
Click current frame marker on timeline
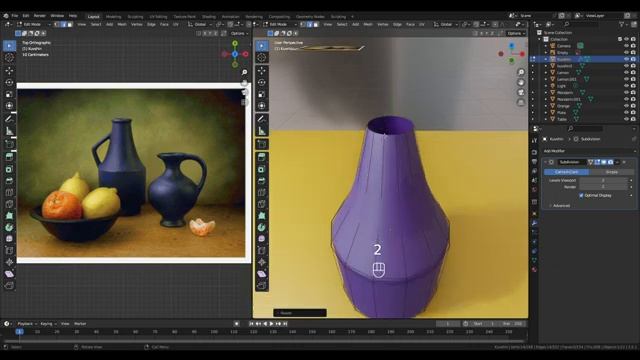point(19,332)
